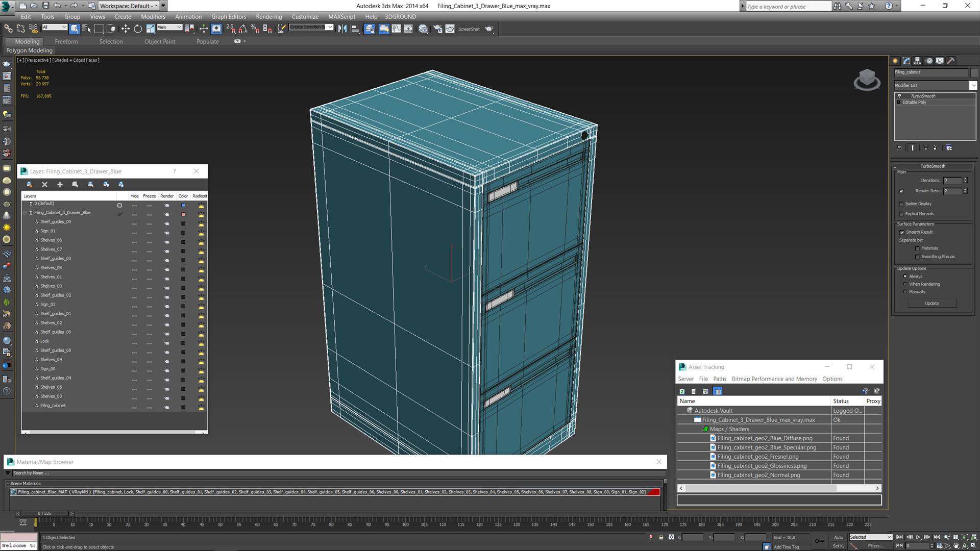980x551 pixels.
Task: Select the Select and Move tool
Action: (x=125, y=29)
